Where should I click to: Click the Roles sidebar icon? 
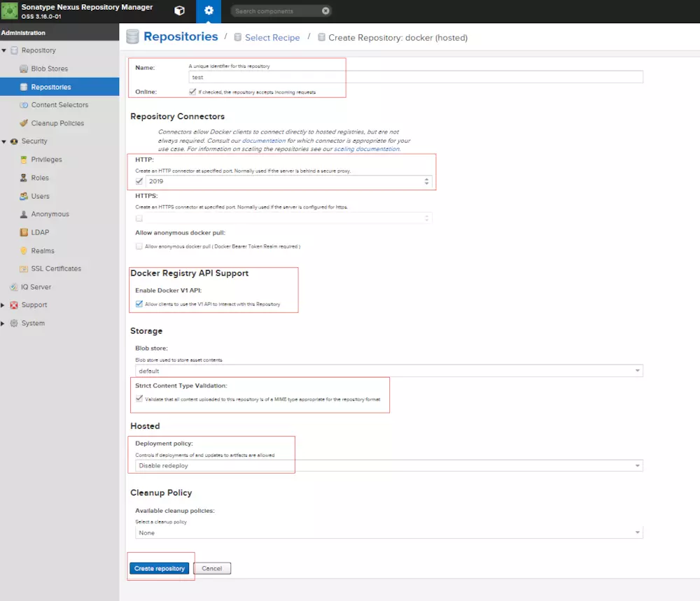[x=24, y=178]
